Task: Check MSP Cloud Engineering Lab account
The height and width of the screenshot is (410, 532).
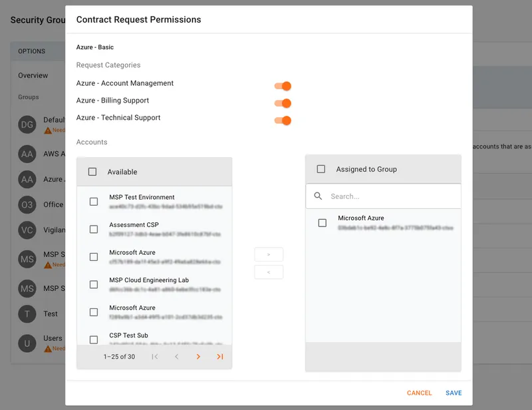Action: pyautogui.click(x=94, y=284)
